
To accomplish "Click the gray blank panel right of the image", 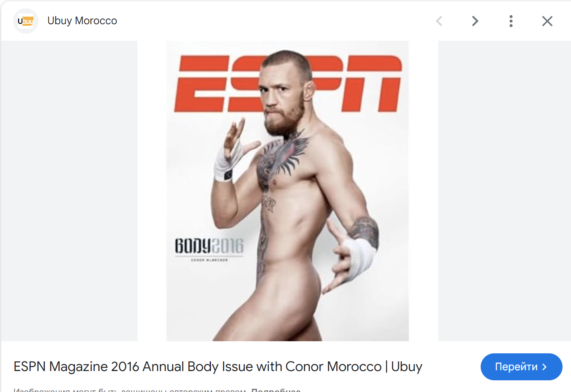I will pos(504,191).
